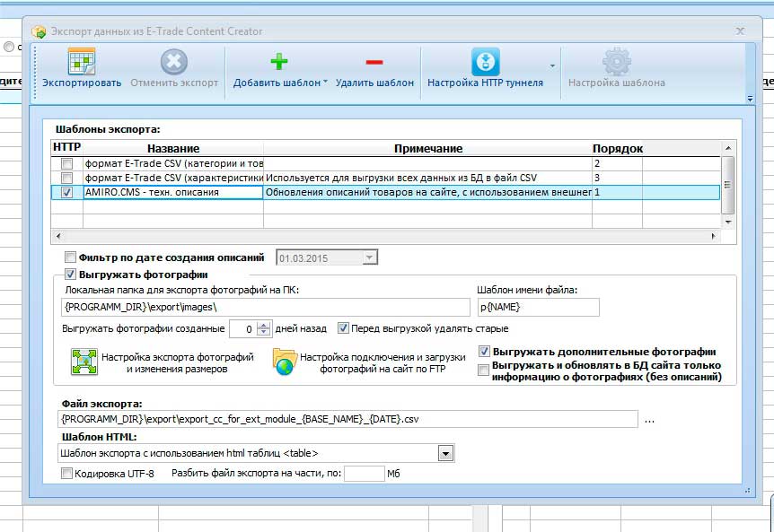Click Шаблон имени файла p{NAME} field
This screenshot has height=532, width=774.
(x=538, y=307)
